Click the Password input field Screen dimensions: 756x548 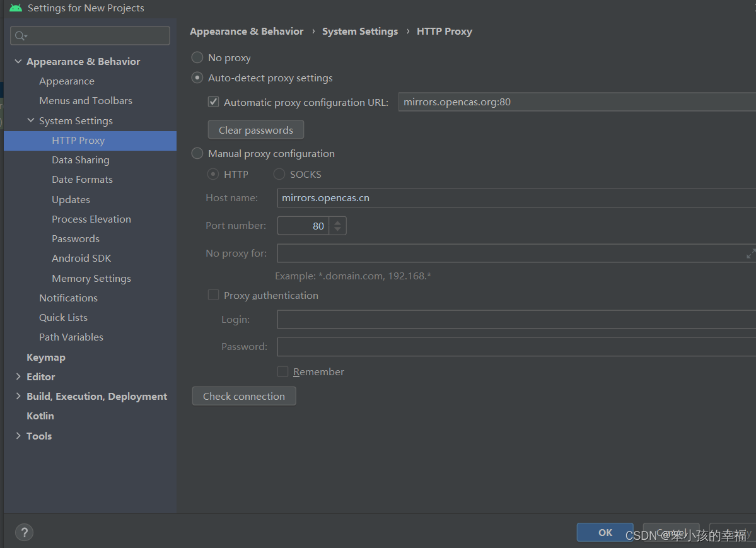[x=516, y=347]
